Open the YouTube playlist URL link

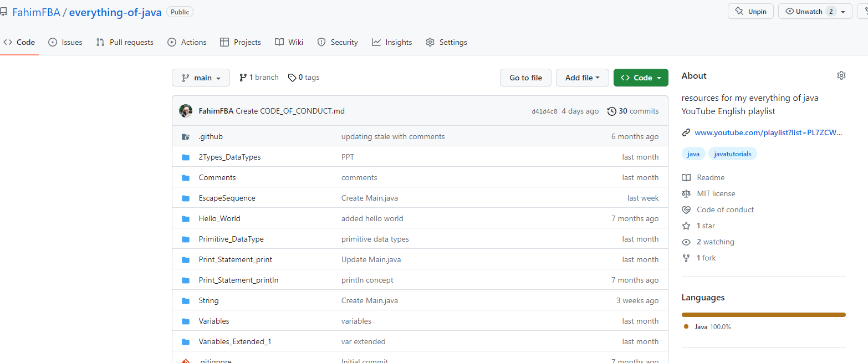pyautogui.click(x=768, y=132)
